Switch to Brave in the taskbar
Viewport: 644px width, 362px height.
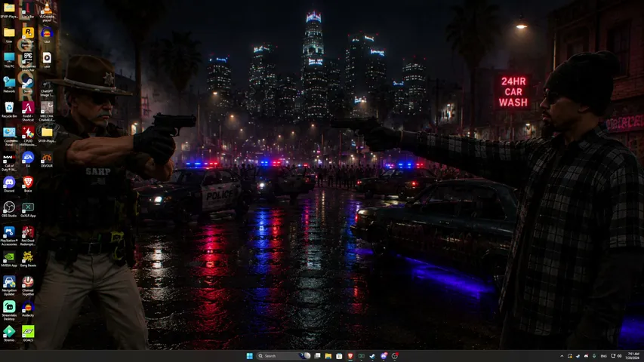[x=350, y=356]
